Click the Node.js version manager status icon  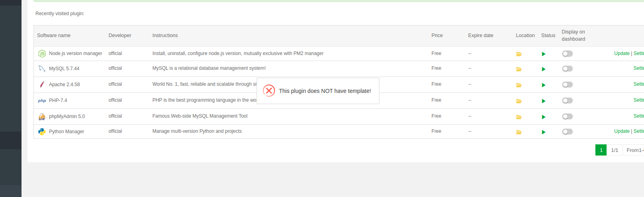(544, 54)
